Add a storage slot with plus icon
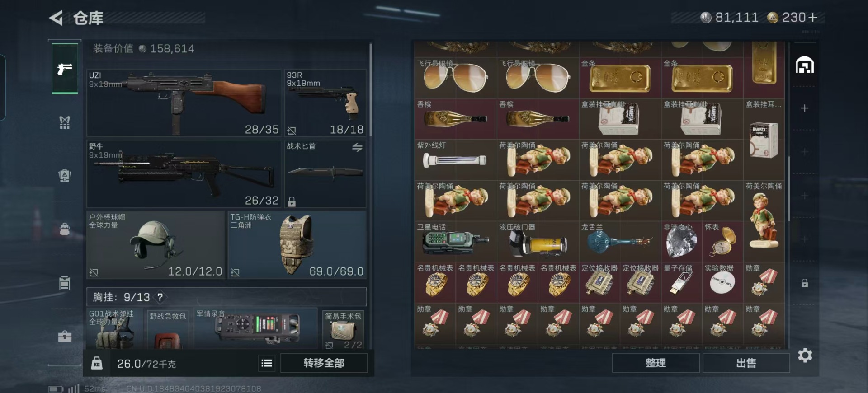868x393 pixels. pos(805,108)
